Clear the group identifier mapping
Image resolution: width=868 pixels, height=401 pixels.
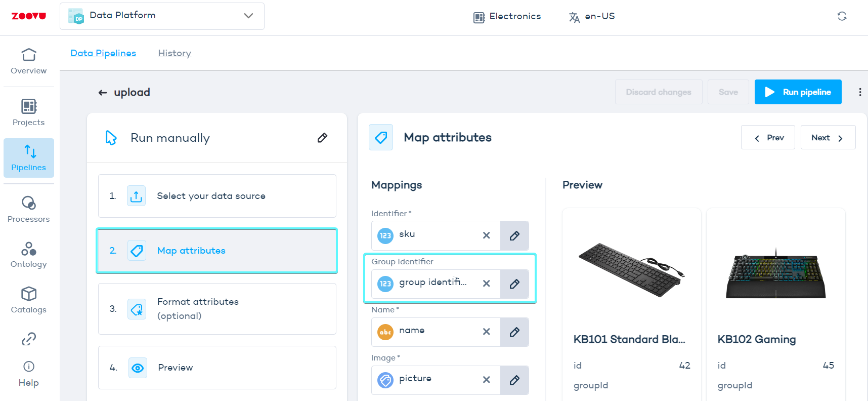coord(486,284)
